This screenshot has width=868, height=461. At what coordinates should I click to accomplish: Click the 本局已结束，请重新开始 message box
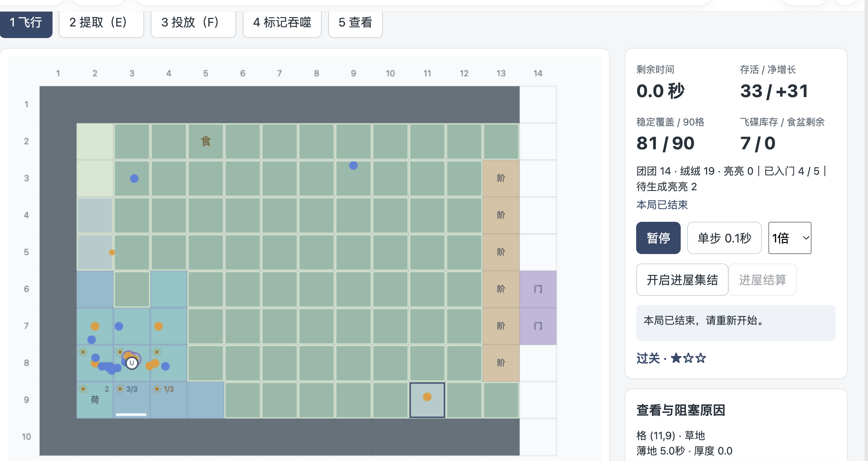click(736, 323)
